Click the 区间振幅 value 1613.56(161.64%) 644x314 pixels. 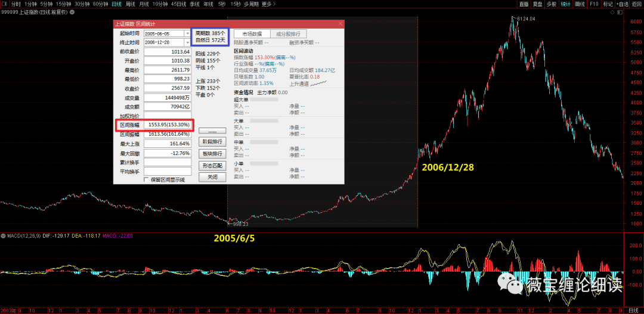coord(168,134)
